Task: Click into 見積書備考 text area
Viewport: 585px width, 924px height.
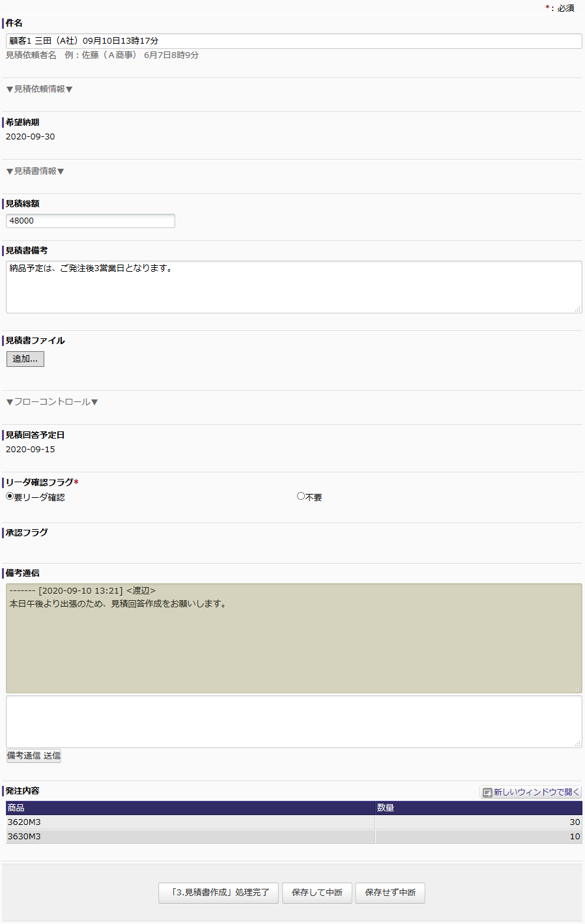Action: (293, 287)
